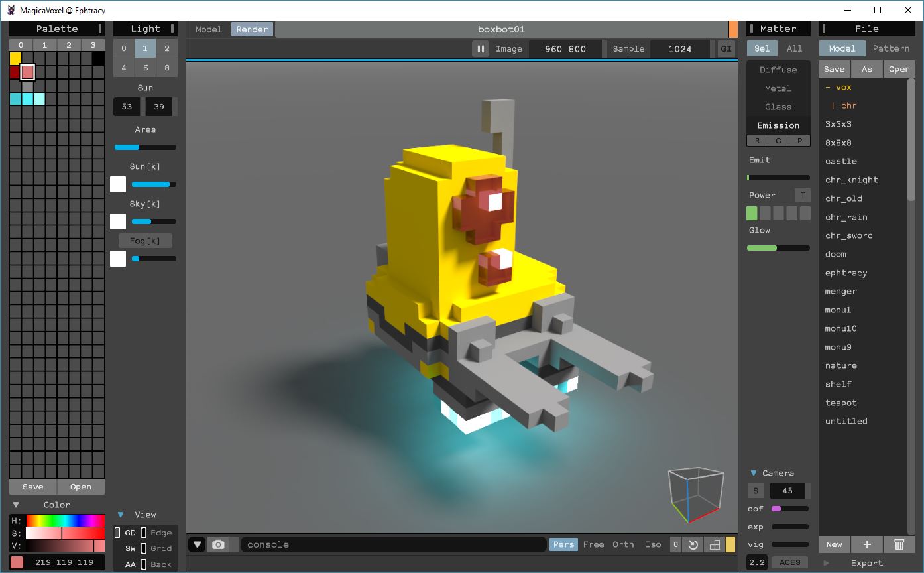Switch to the Pattern tab in File panel
Viewport: 924px width, 573px height.
pyautogui.click(x=892, y=48)
